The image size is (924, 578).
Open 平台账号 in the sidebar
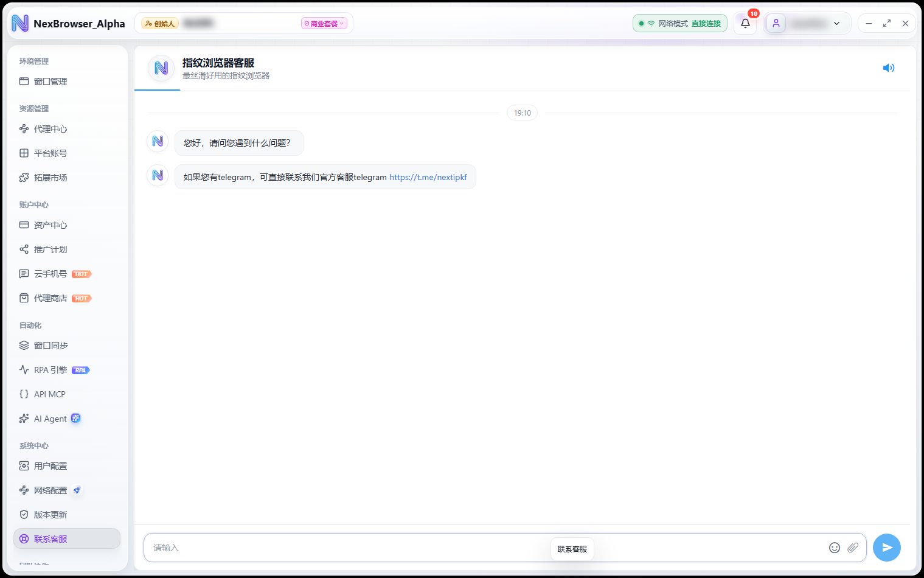coord(67,153)
